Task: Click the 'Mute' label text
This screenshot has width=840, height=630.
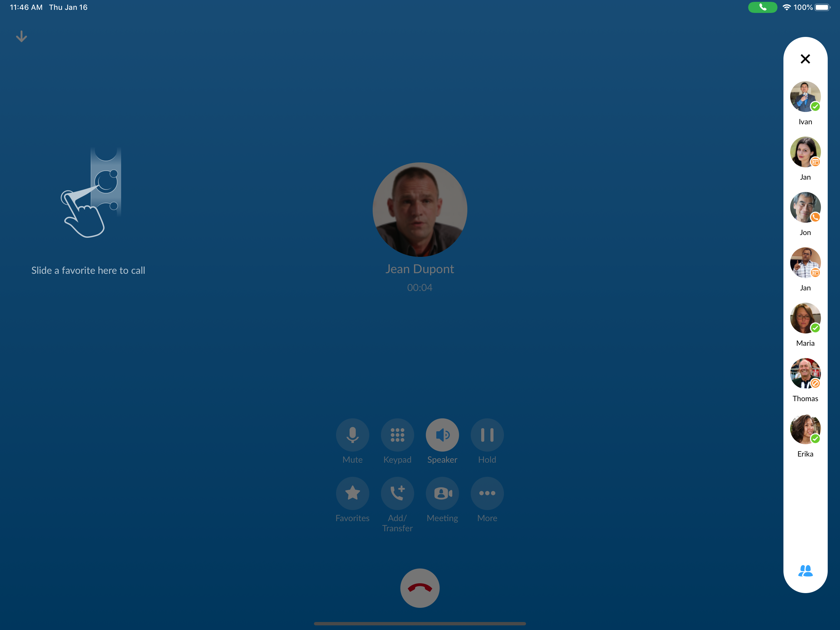Action: 352,460
